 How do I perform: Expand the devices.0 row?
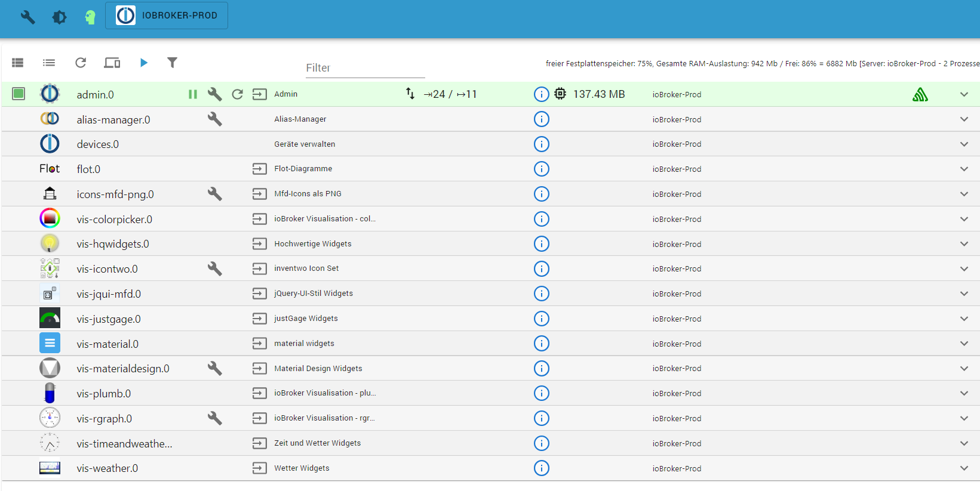(964, 144)
